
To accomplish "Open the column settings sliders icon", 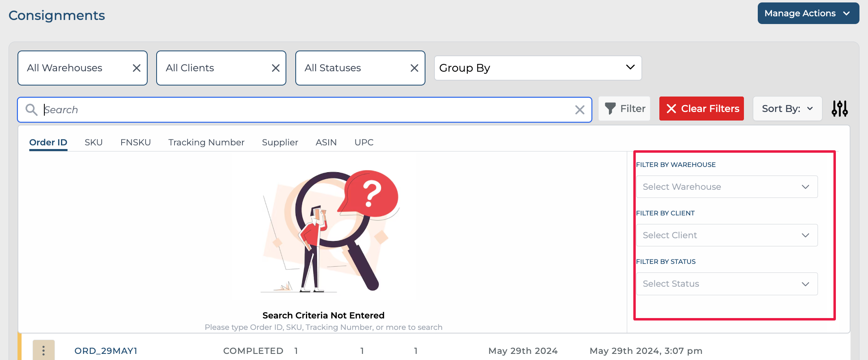I will [840, 109].
